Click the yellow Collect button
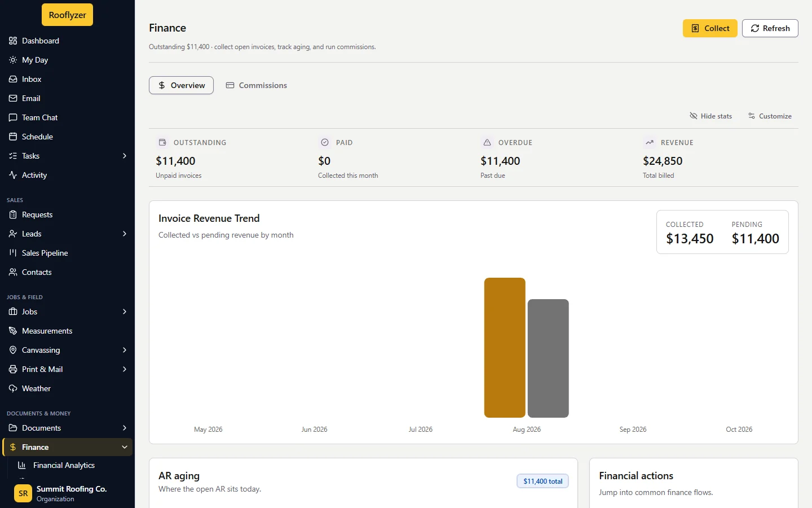812x508 pixels. coord(710,28)
